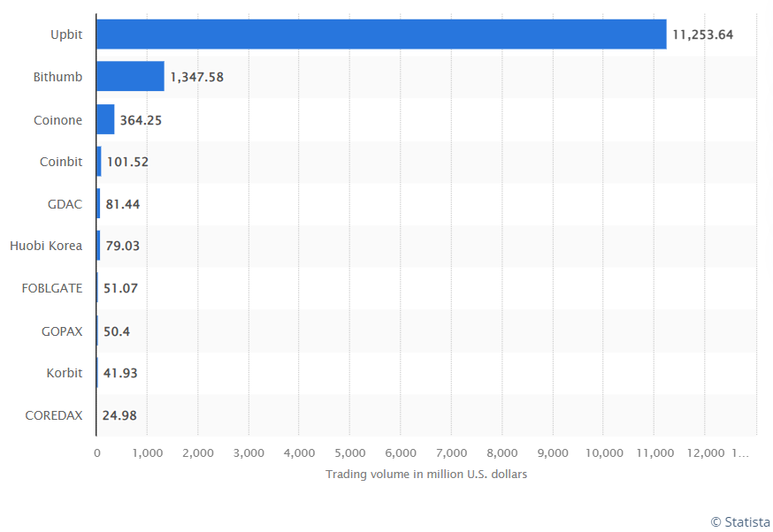The image size is (773, 532).
Task: Click the Coinone bar
Action: pyautogui.click(x=105, y=119)
